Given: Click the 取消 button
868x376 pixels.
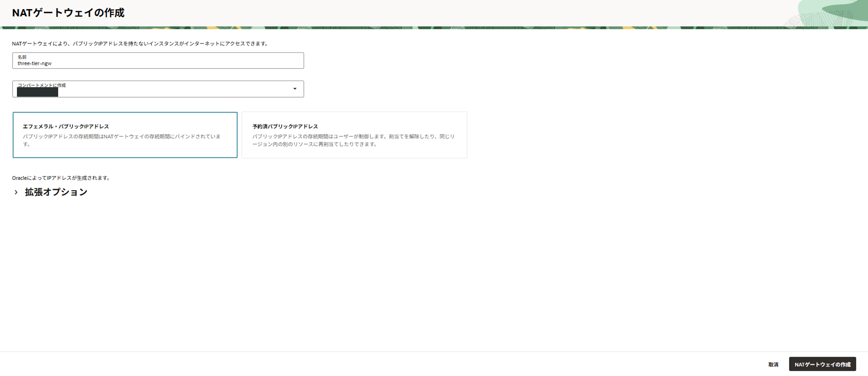Looking at the screenshot, I should (x=773, y=364).
